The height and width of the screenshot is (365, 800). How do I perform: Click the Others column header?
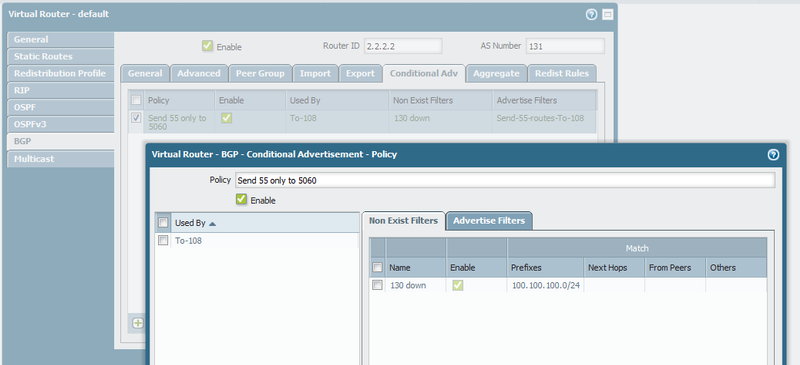point(736,267)
